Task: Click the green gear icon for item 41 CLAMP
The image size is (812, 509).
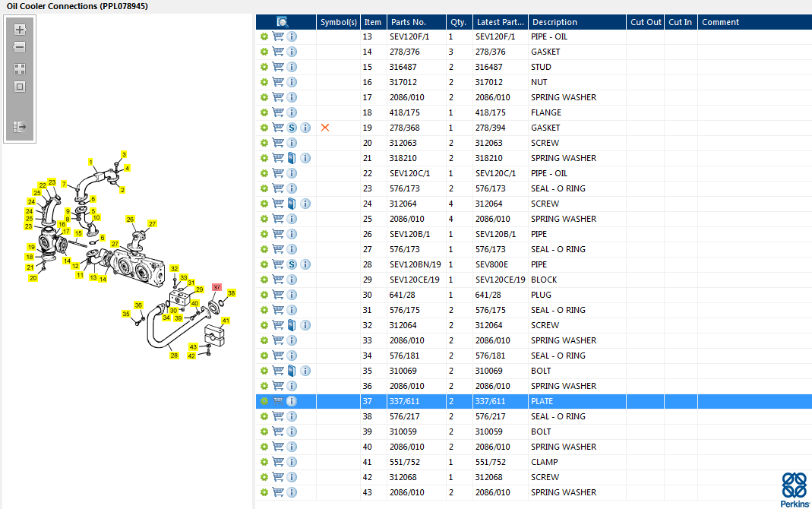Action: pyautogui.click(x=264, y=462)
